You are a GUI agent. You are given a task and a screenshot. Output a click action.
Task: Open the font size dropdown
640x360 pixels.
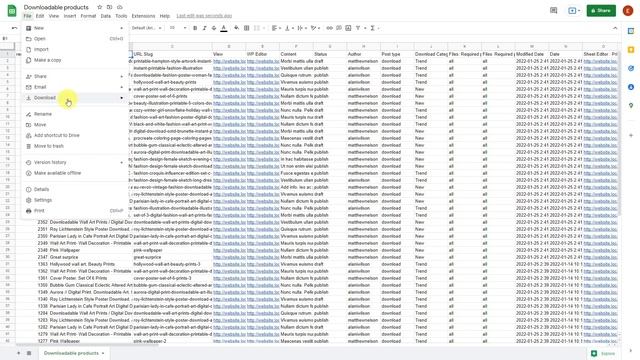[178, 28]
